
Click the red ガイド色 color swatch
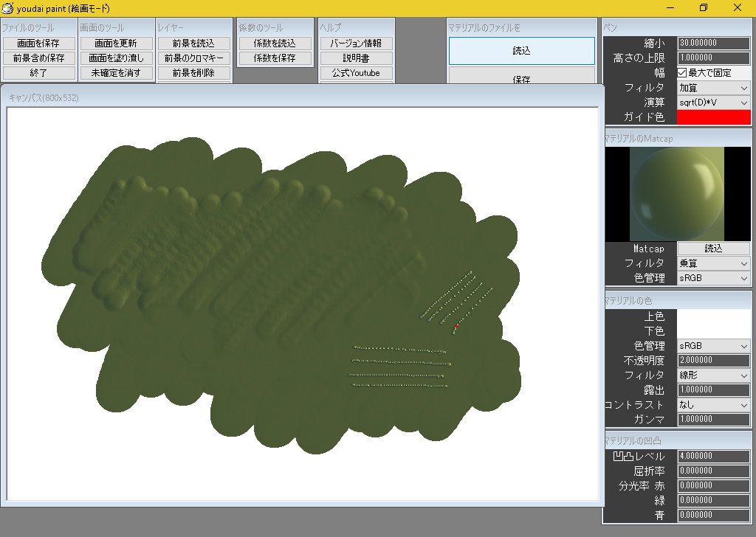[712, 117]
